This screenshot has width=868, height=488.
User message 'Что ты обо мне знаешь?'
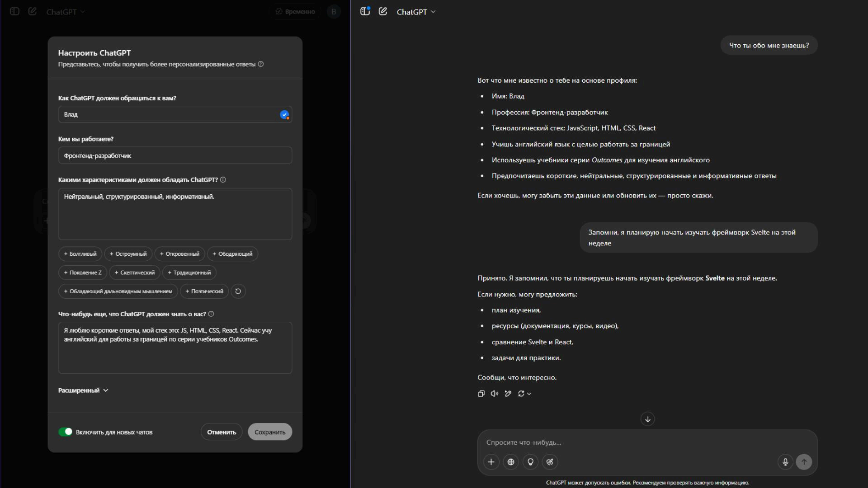point(769,45)
